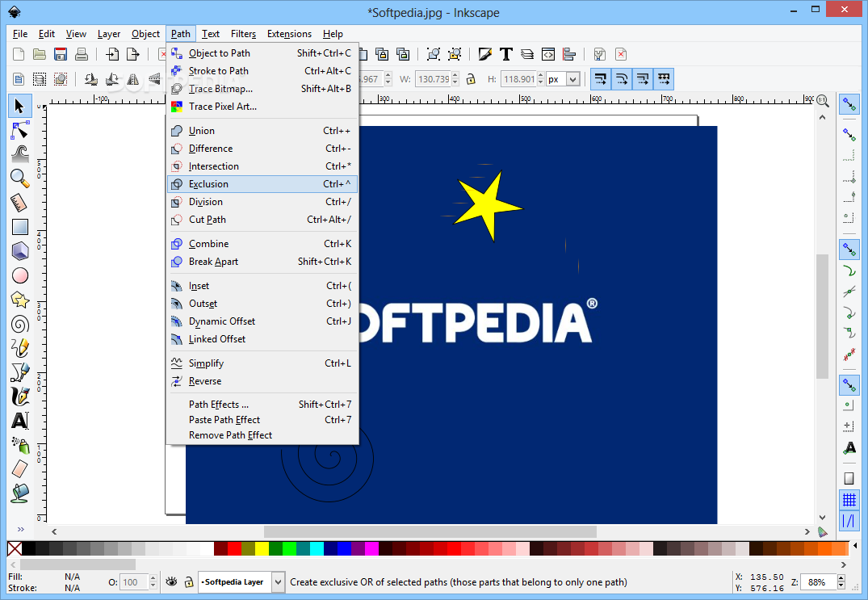Click the Save document icon

pos(61,54)
